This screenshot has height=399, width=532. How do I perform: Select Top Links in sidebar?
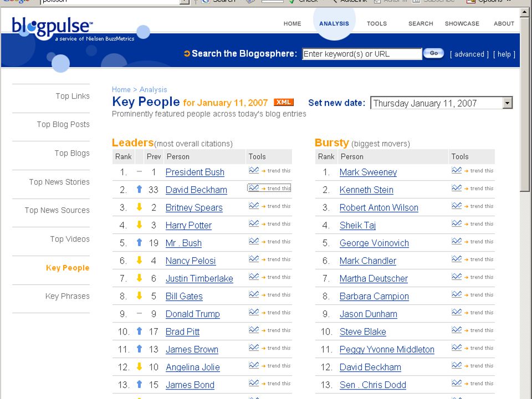pyautogui.click(x=73, y=96)
